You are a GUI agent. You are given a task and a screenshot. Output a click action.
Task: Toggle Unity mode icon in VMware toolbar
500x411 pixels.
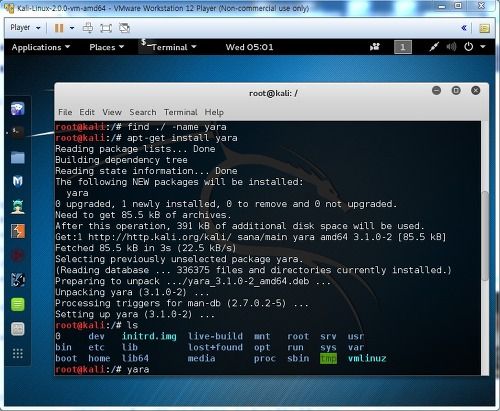coord(124,28)
